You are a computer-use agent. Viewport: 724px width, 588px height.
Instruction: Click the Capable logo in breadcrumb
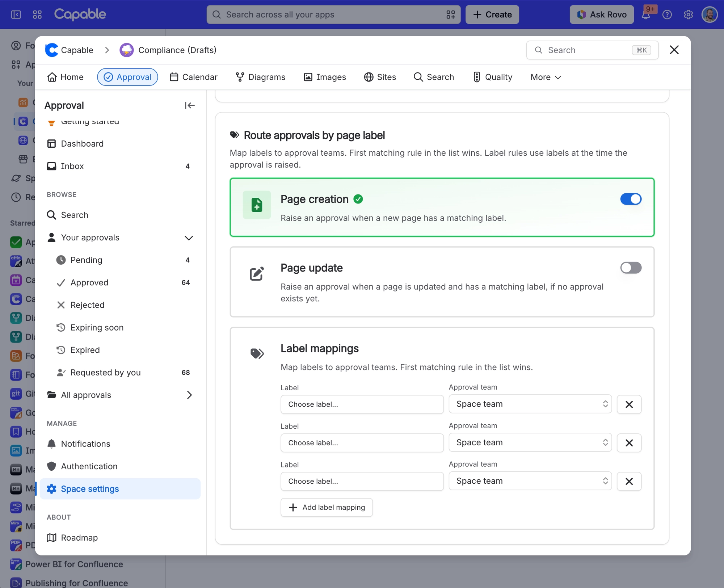click(51, 50)
